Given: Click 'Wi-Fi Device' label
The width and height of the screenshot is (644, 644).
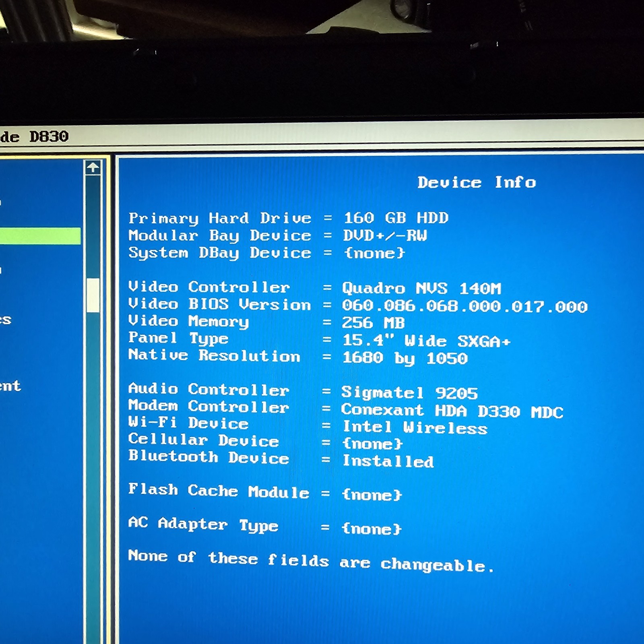Looking at the screenshot, I should (188, 423).
